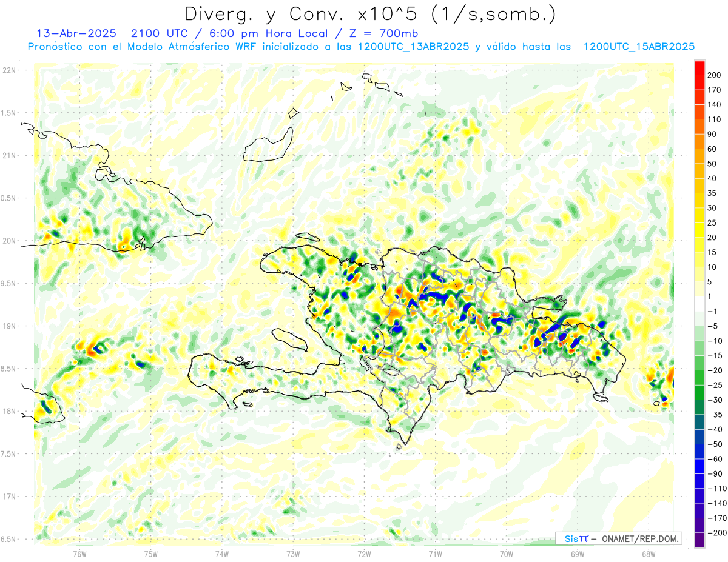Click the latitude label "7.5N"

[8, 453]
